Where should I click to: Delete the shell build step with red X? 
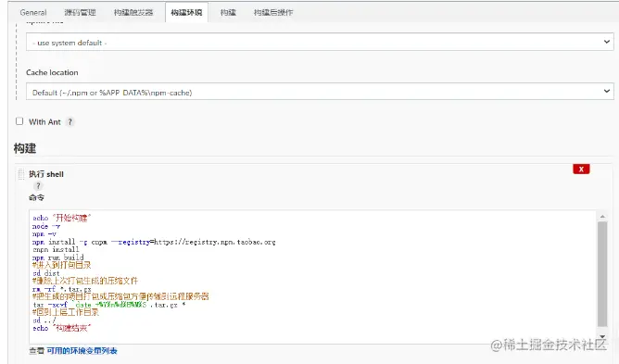click(581, 169)
